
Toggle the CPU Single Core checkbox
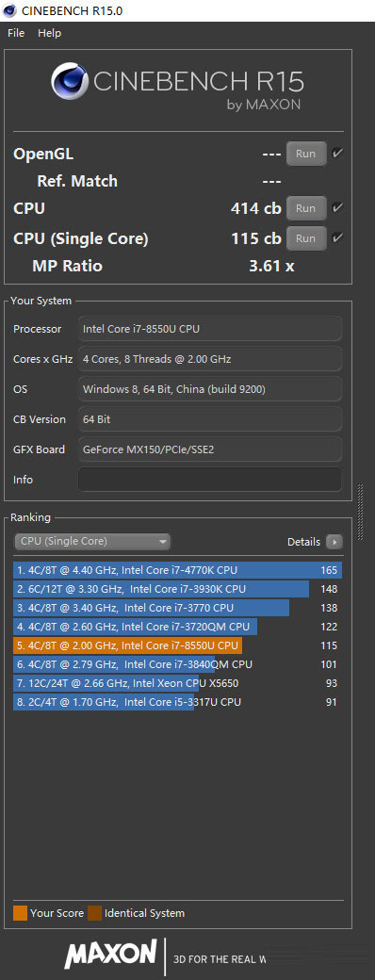[x=337, y=237]
